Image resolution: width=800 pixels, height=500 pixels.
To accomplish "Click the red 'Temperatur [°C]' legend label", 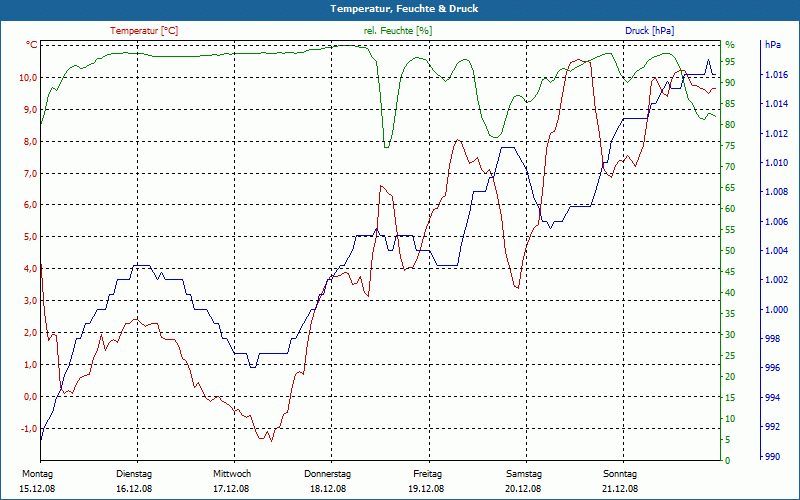I will coord(144,31).
